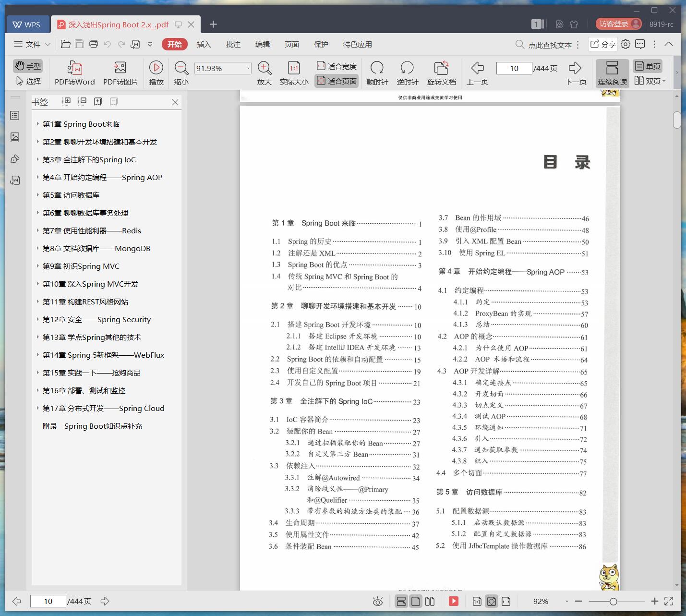Image resolution: width=686 pixels, height=616 pixels.
Task: Toggle eye protection mode in status bar
Action: pos(378,601)
